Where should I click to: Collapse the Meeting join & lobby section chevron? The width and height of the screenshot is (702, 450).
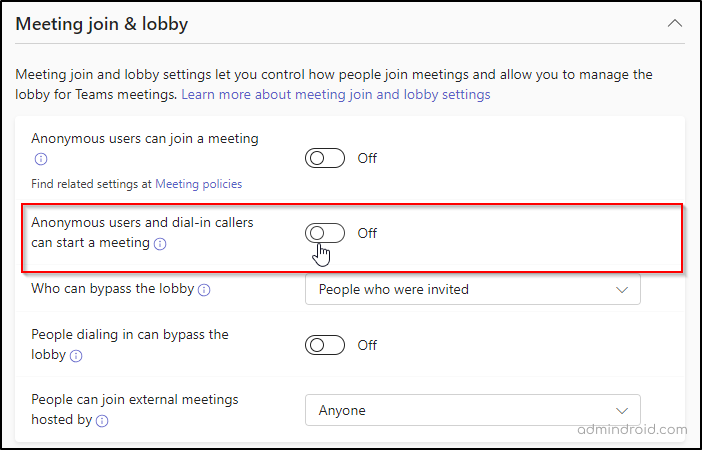pyautogui.click(x=676, y=23)
